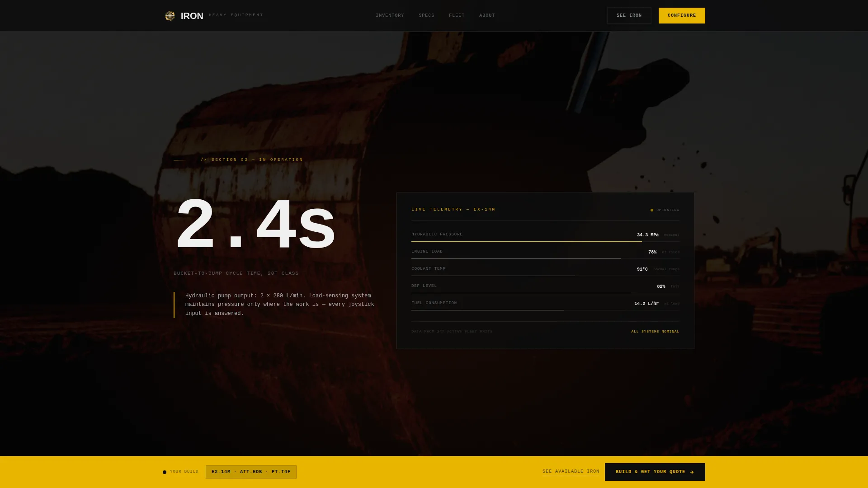868x488 pixels.
Task: Click the Your Build status dot
Action: (x=165, y=472)
